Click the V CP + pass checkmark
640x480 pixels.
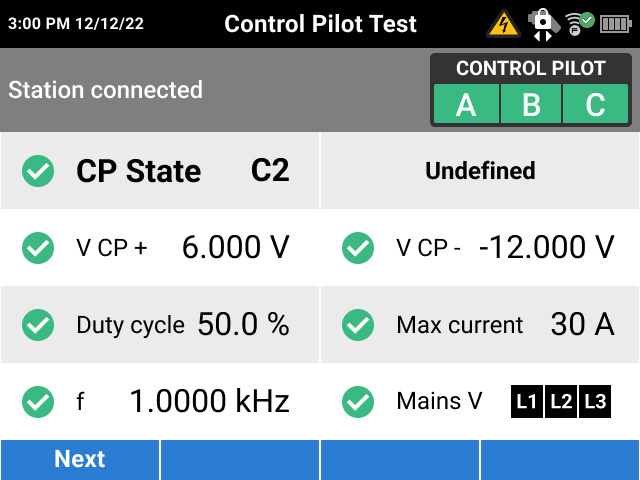point(38,247)
